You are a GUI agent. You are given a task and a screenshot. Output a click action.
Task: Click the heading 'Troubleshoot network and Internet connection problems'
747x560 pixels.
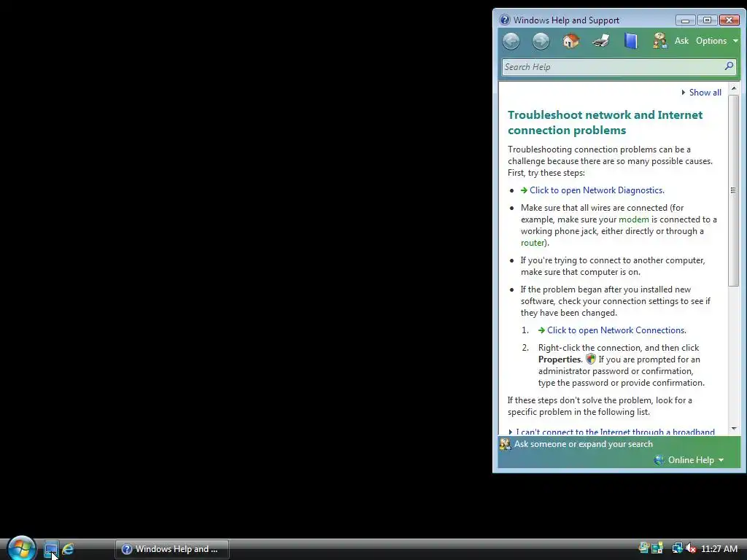[x=605, y=122]
